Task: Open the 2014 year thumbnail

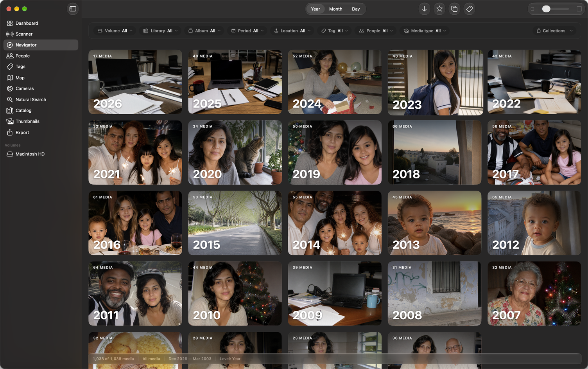Action: point(335,223)
